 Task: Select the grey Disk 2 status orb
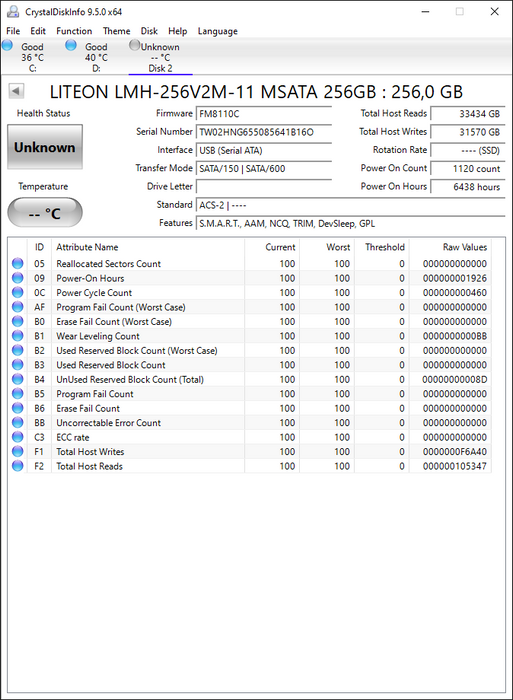pos(134,45)
